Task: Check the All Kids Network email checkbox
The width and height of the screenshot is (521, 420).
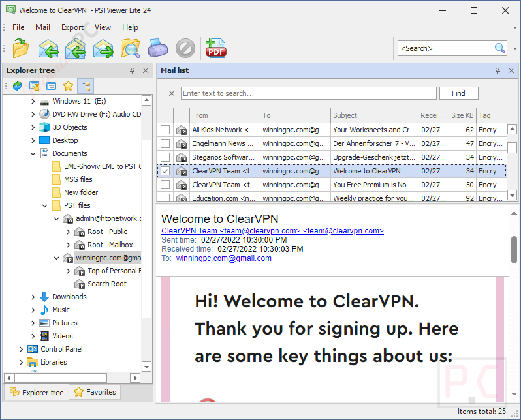Action: click(165, 130)
